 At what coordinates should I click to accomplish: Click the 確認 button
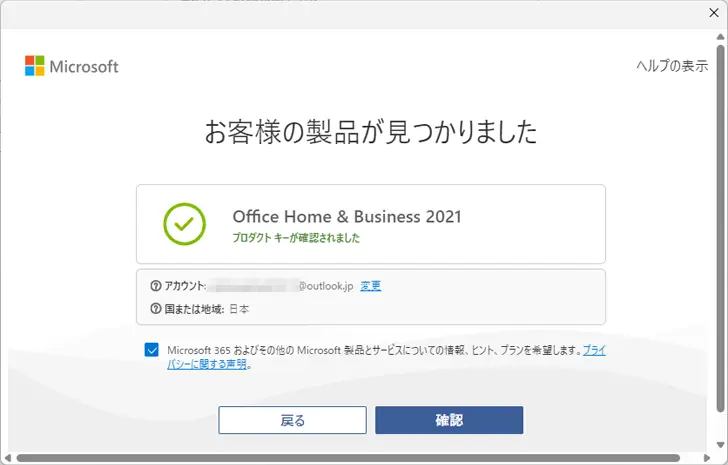(449, 420)
